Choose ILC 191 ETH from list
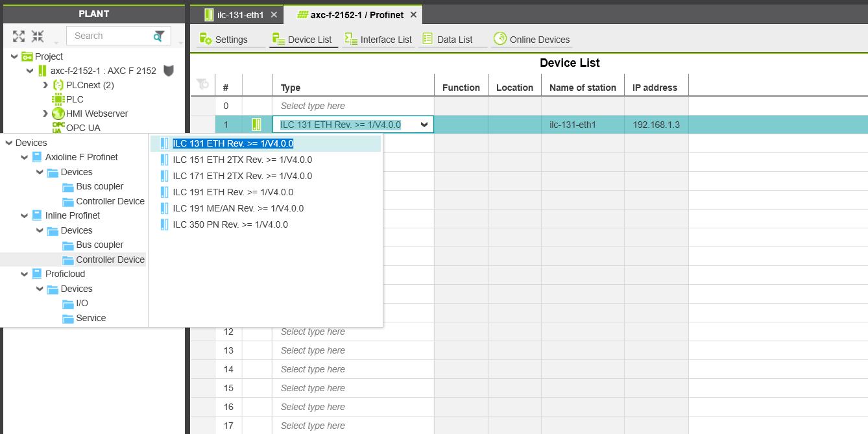The image size is (868, 434). coord(233,192)
